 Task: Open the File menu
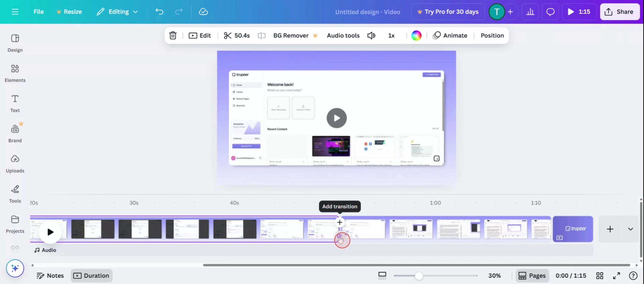(x=39, y=12)
